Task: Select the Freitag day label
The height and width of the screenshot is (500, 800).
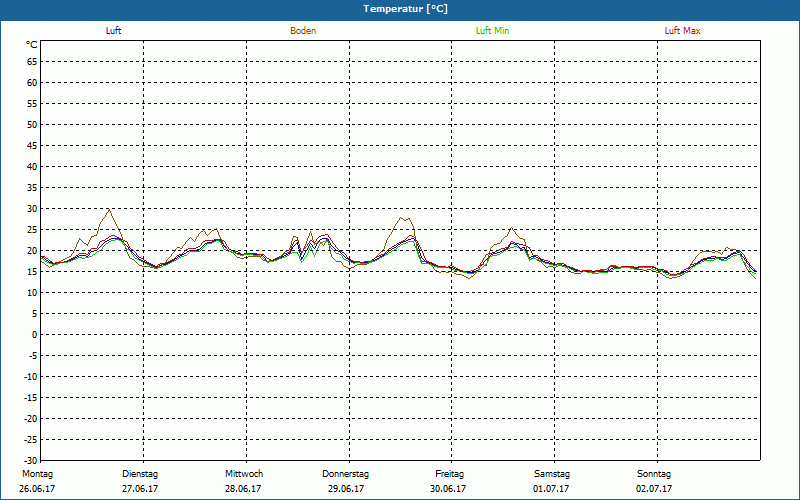Action: click(449, 474)
